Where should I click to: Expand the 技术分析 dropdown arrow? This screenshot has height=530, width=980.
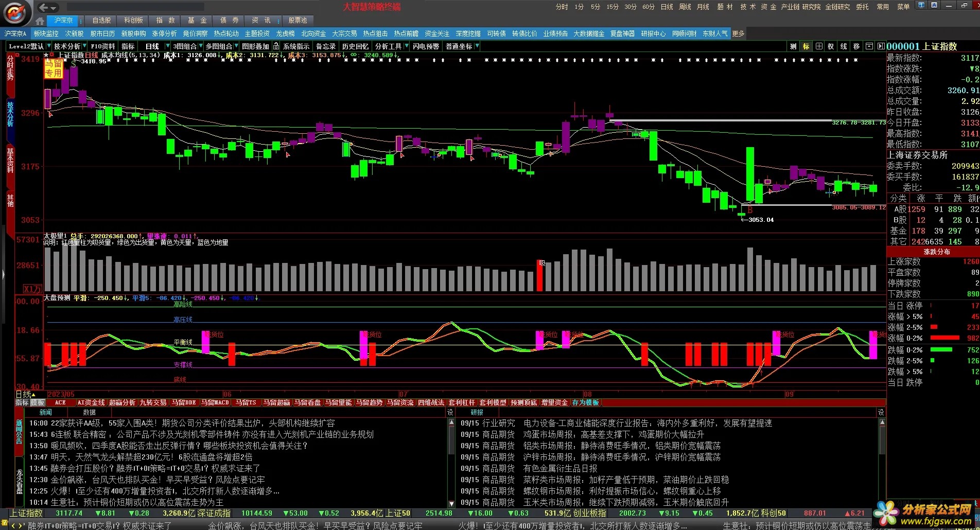[x=85, y=46]
